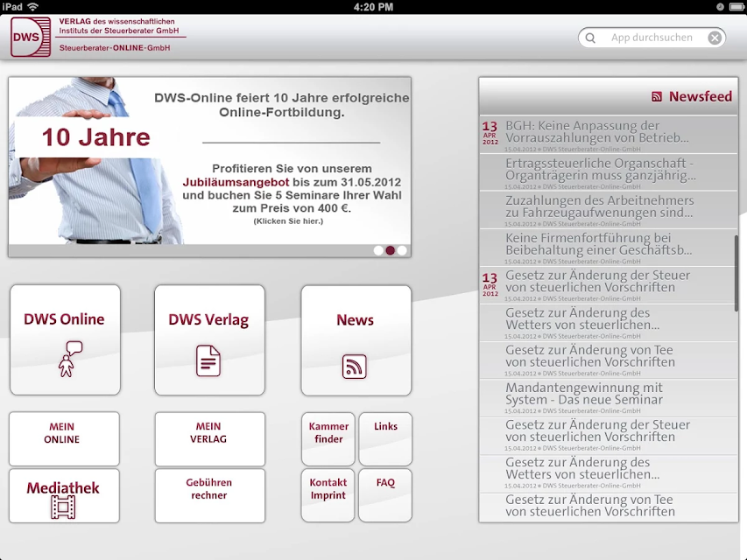This screenshot has width=747, height=560.
Task: Select the third banner page dot
Action: [402, 250]
